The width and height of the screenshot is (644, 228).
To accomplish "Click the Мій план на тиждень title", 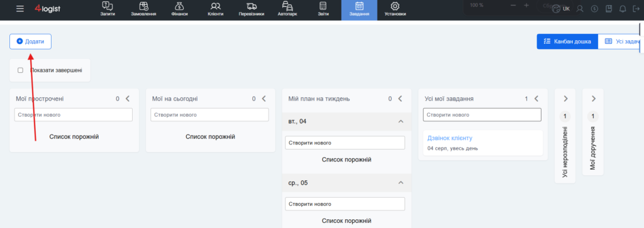I will coord(319,99).
